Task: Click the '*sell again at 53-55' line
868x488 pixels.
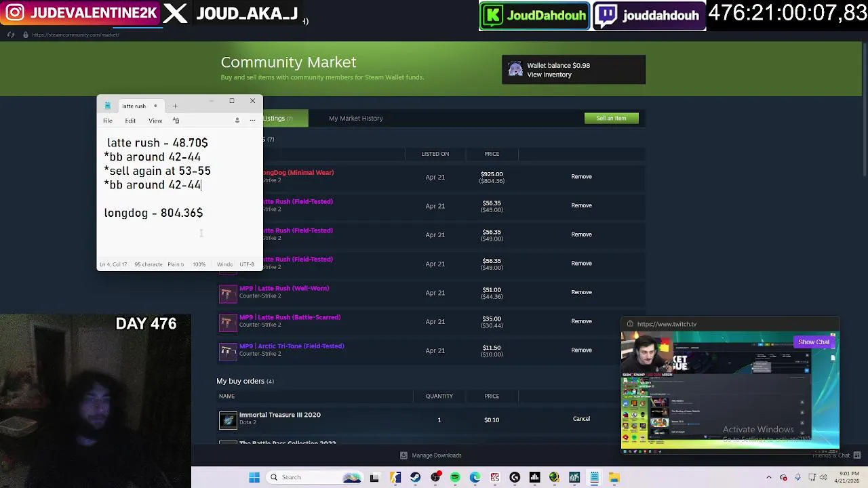Action: point(157,171)
